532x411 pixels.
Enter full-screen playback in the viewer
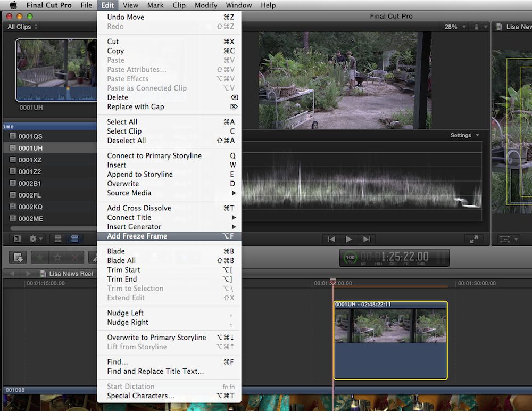pos(473,240)
